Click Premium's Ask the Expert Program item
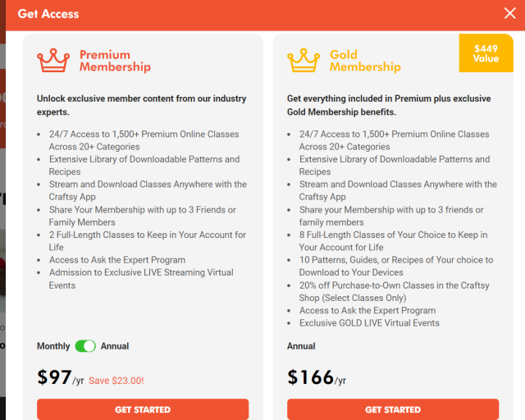Image resolution: width=525 pixels, height=420 pixels. pos(117,260)
